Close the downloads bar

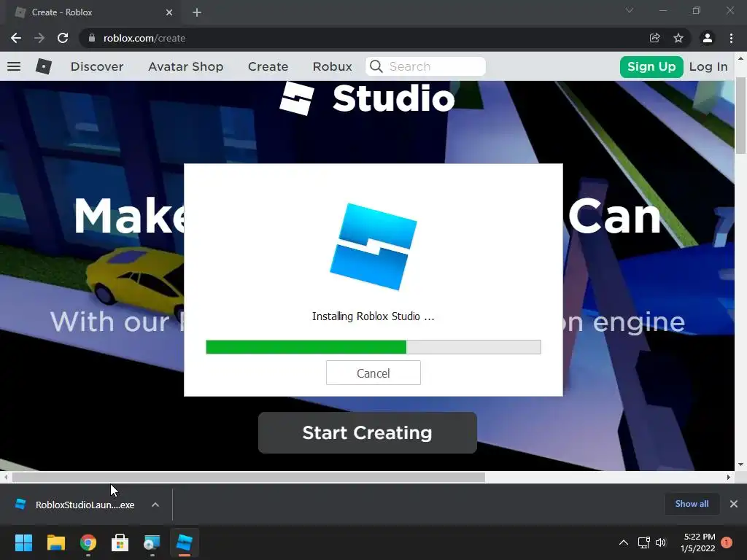tap(734, 504)
